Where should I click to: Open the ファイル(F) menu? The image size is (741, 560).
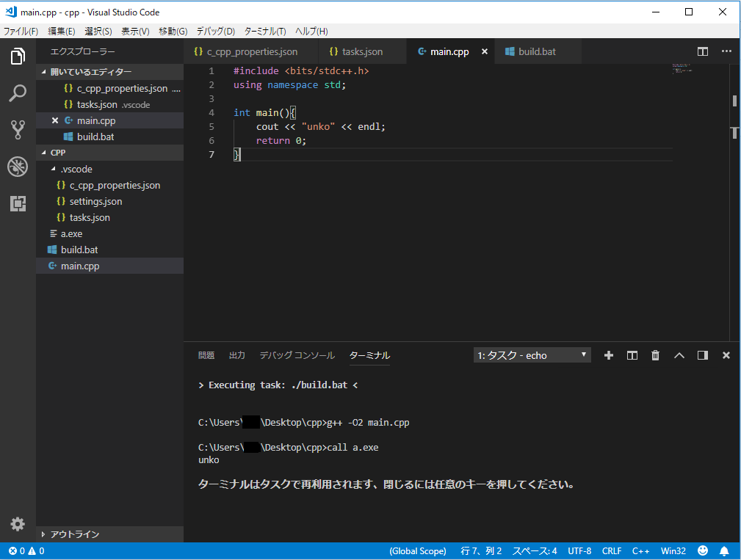(x=21, y=31)
